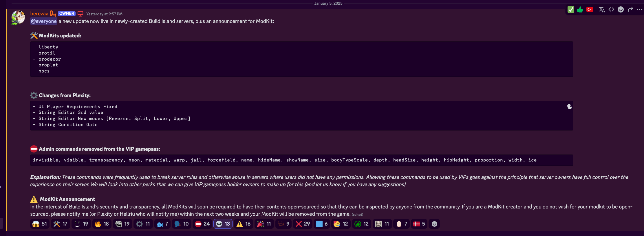Click 'prodecor' in the ModKits code block
The image size is (644, 236).
pyautogui.click(x=50, y=59)
